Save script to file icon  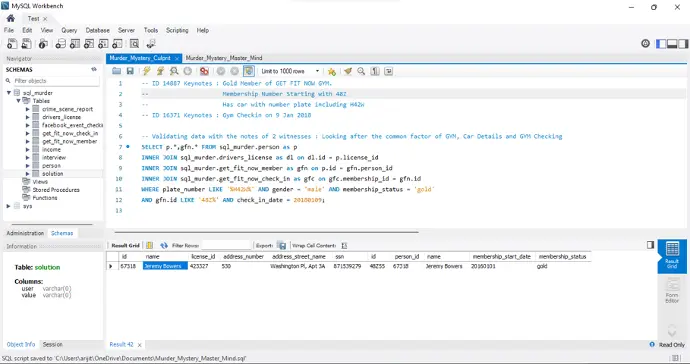(x=130, y=71)
